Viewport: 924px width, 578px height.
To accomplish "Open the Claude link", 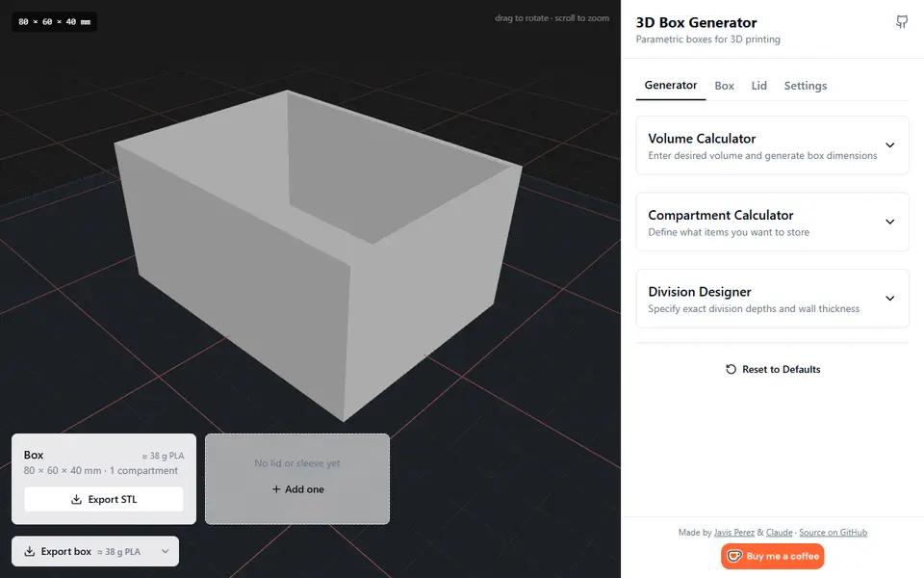I will 779,532.
